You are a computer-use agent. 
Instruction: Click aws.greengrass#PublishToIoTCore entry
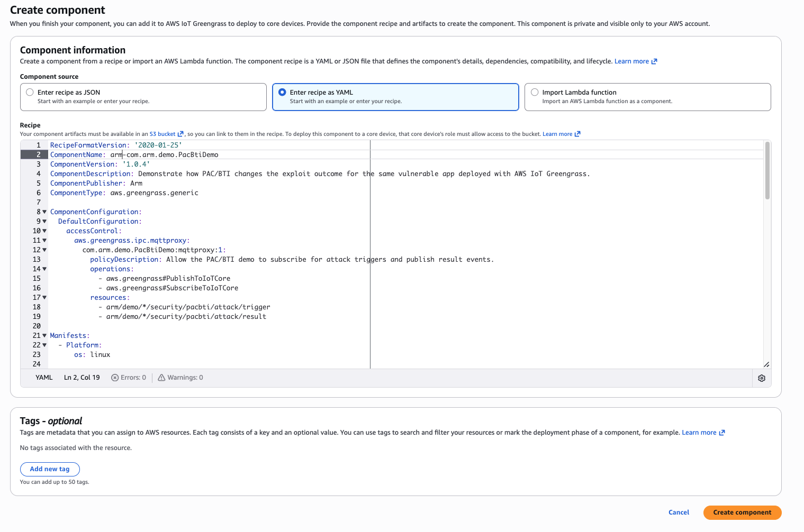(x=168, y=279)
